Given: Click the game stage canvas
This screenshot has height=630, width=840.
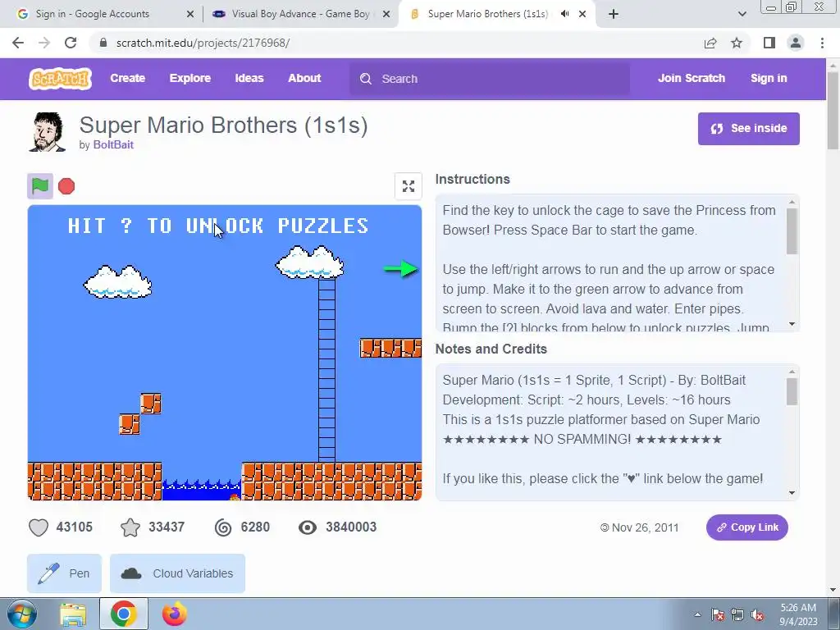Looking at the screenshot, I should click(x=225, y=353).
